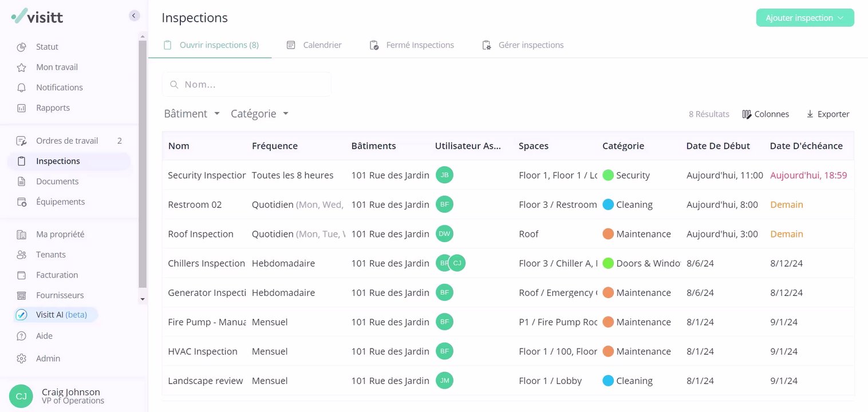Click the Exporter download icon
The height and width of the screenshot is (412, 868).
[x=810, y=114]
